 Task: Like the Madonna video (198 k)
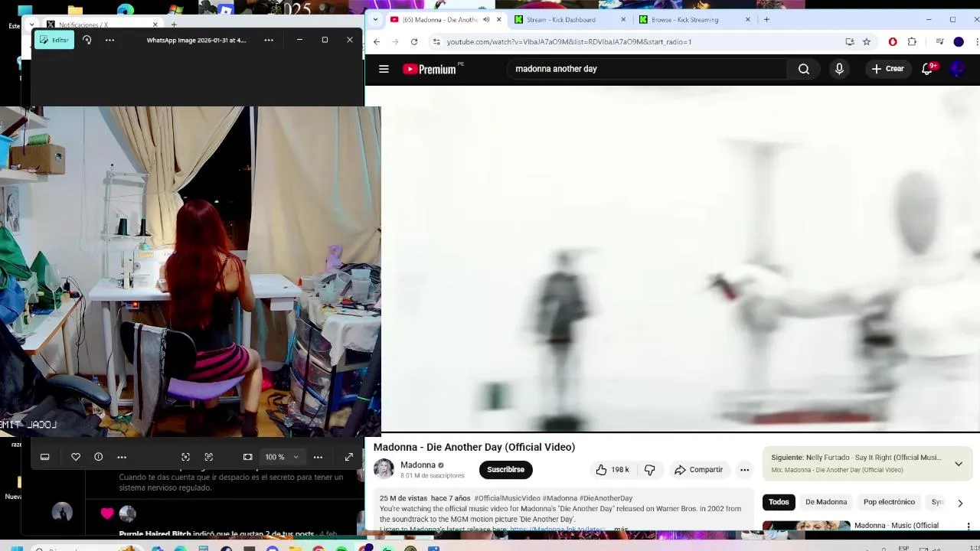[x=612, y=470]
